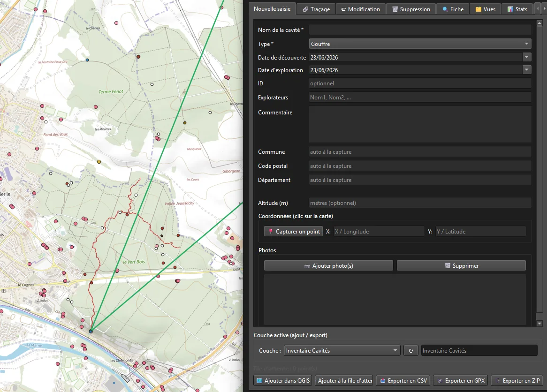Click the blue marker near la Fontaine Pisse-Dru
Viewport: 547px width, 392px height.
[x=87, y=60]
